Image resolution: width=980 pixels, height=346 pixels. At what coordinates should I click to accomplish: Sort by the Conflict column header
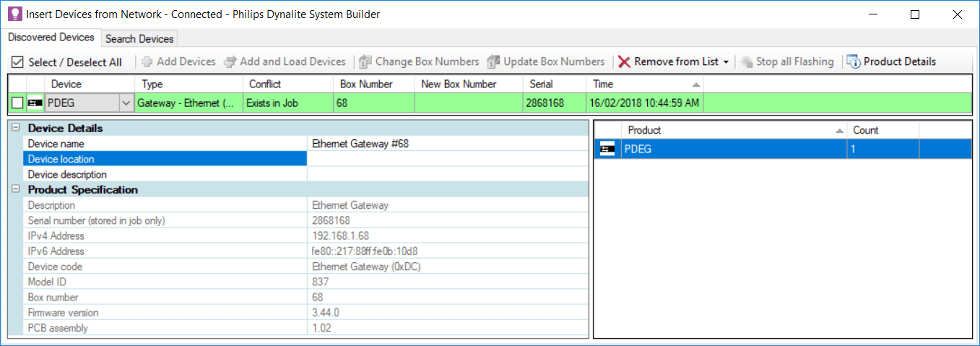[288, 85]
